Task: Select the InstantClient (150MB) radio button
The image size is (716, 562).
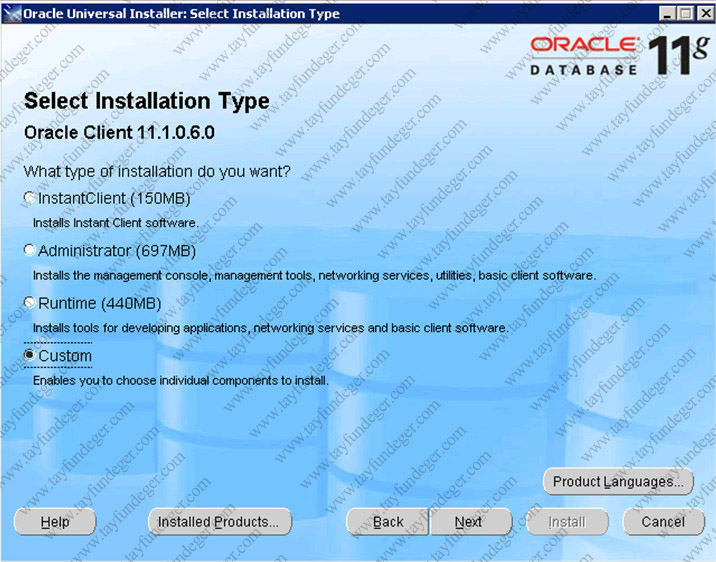Action: (30, 198)
